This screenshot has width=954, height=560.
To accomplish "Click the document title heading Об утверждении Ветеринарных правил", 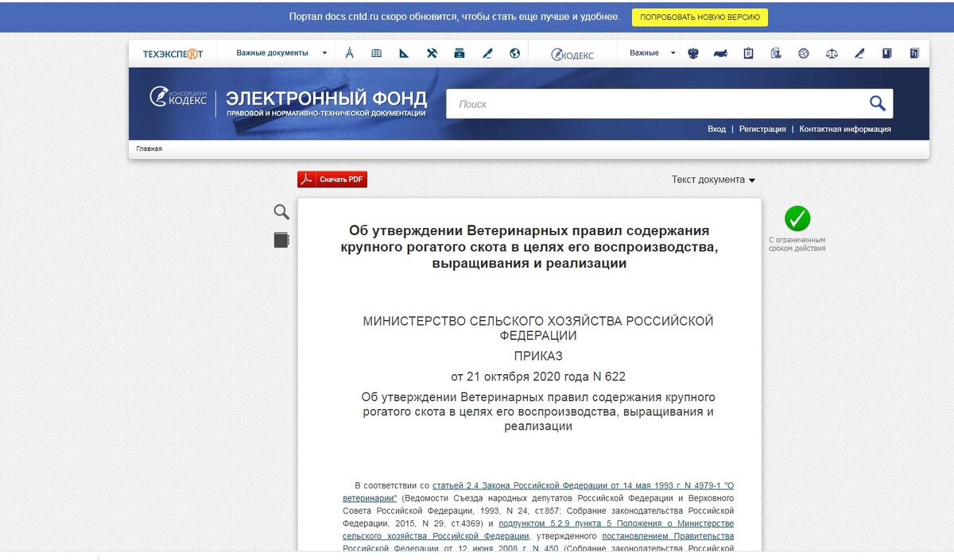I will tap(529, 247).
